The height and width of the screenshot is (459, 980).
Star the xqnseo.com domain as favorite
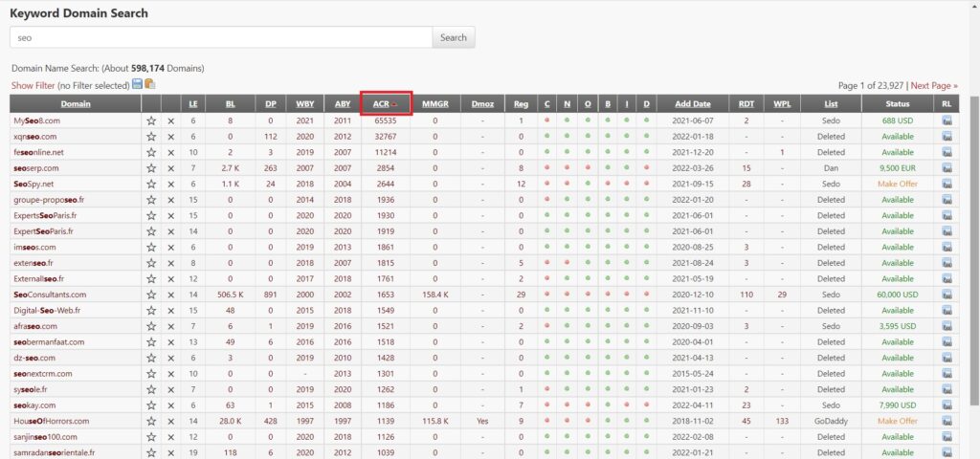pos(150,136)
